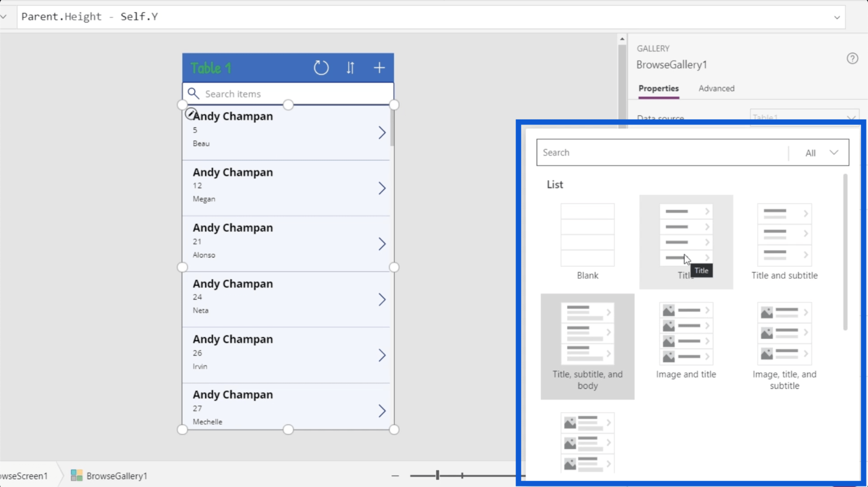Screen dimensions: 868x487
Task: Click the sort icon in app header
Action: [350, 68]
